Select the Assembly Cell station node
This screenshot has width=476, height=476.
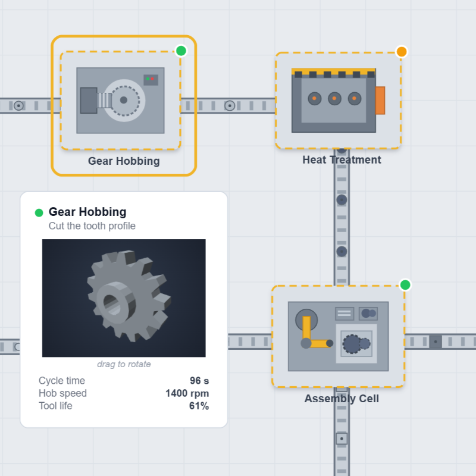coord(338,336)
